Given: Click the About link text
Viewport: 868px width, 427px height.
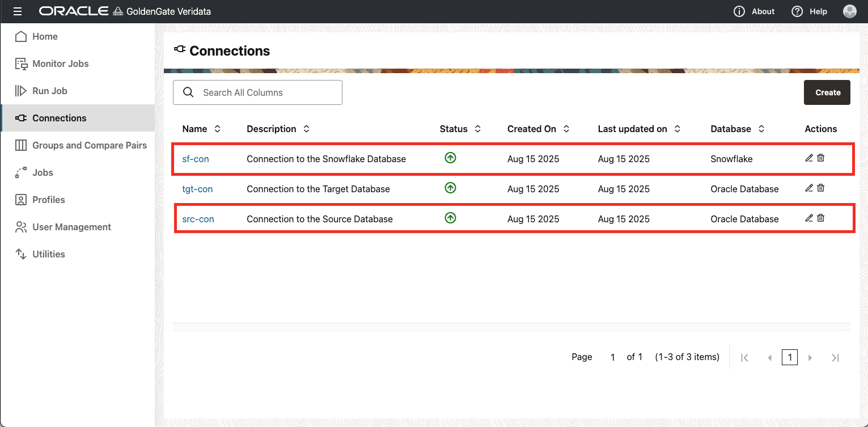Looking at the screenshot, I should coord(763,11).
